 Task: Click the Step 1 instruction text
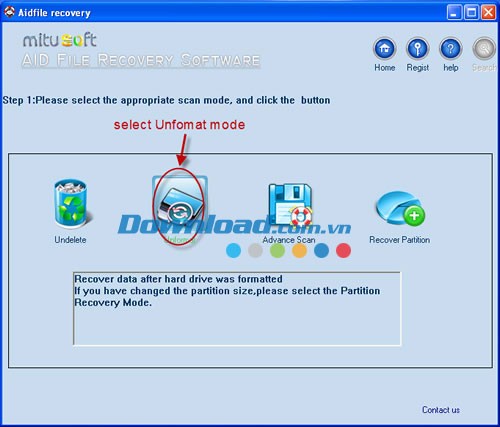(x=166, y=100)
